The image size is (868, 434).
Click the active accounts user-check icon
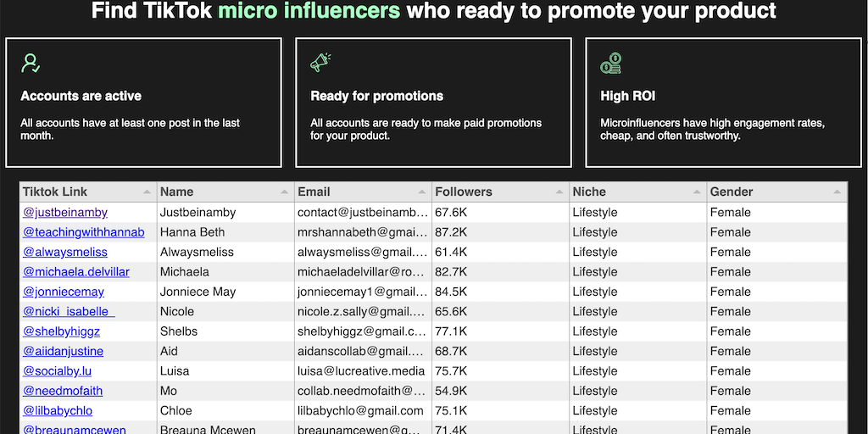point(31,63)
